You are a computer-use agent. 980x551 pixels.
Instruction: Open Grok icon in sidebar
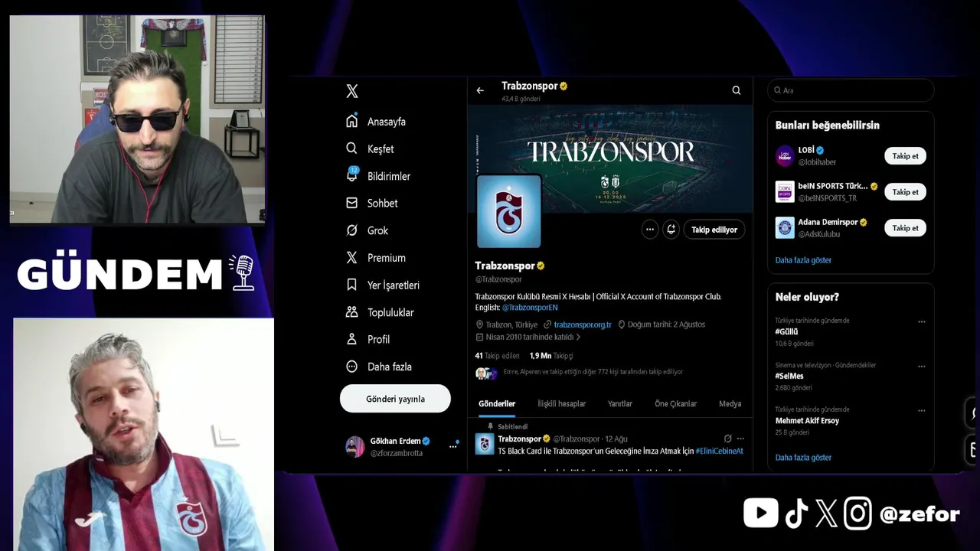click(x=352, y=230)
